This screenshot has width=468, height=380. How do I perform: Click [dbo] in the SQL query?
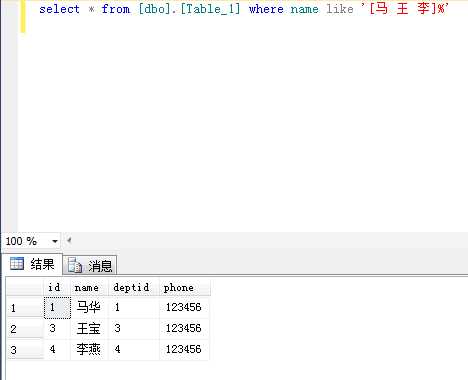click(x=154, y=9)
